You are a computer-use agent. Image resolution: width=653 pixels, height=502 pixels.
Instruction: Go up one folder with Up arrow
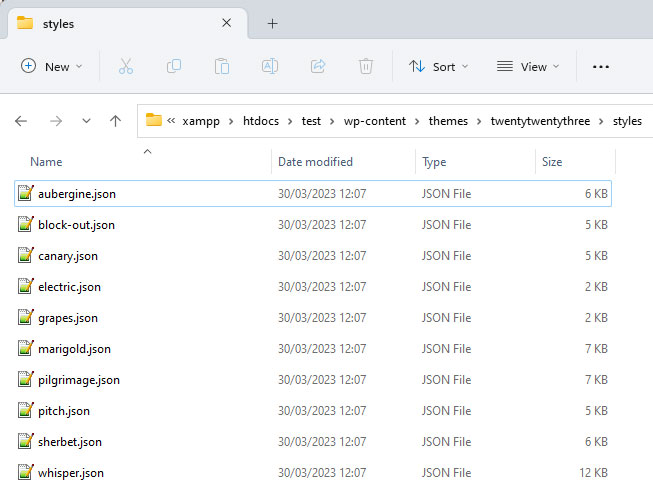click(115, 121)
